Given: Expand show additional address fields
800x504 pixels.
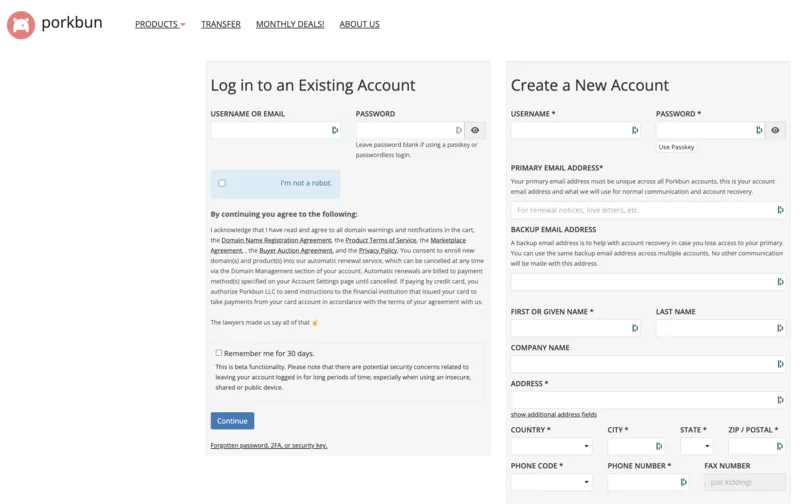Looking at the screenshot, I should (x=554, y=414).
